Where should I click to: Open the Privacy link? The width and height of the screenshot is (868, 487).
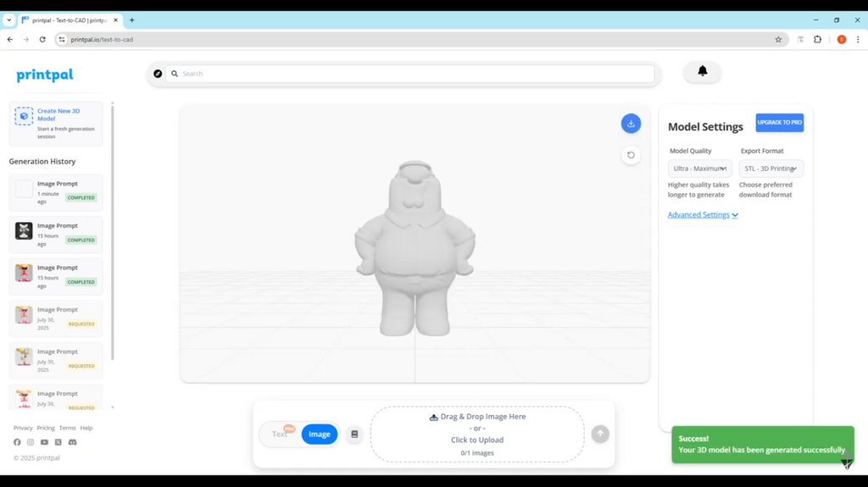[23, 428]
